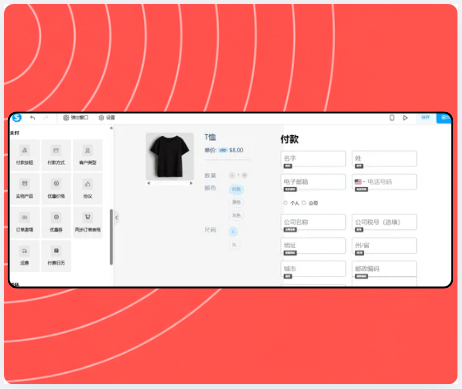Viewport: 462px width, 389px height.
Task: Click the 名字 first name field
Action: point(313,158)
